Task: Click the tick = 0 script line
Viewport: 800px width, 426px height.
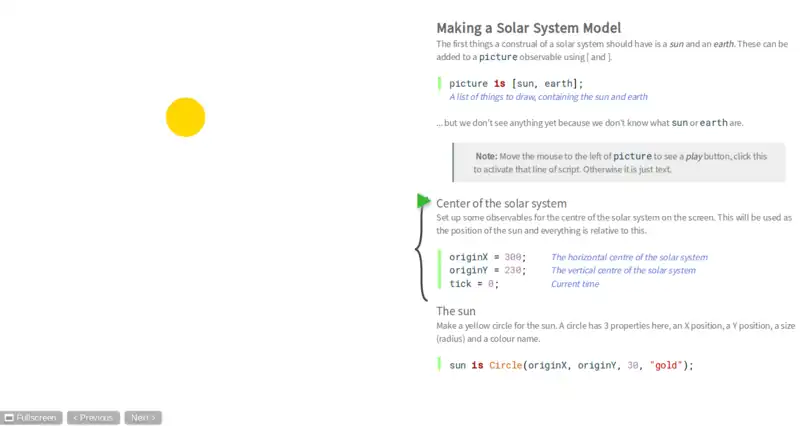Action: pyautogui.click(x=474, y=284)
